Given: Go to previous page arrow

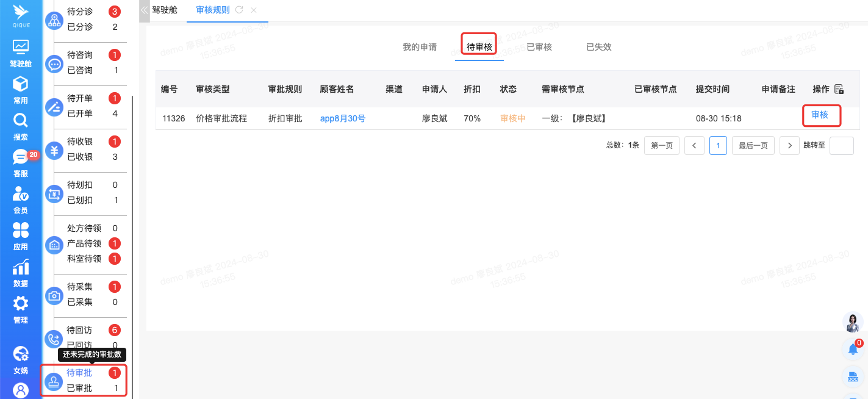Looking at the screenshot, I should click(694, 145).
